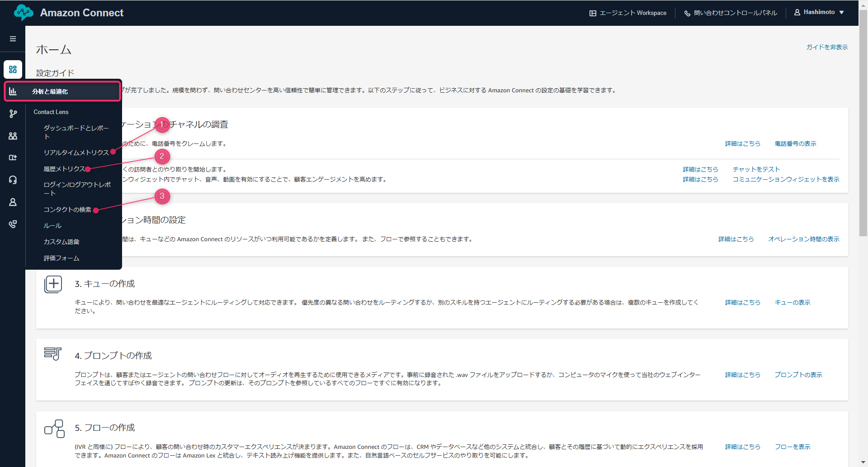Open the エージェント Workspace link
This screenshot has height=467, width=868.
tap(628, 13)
